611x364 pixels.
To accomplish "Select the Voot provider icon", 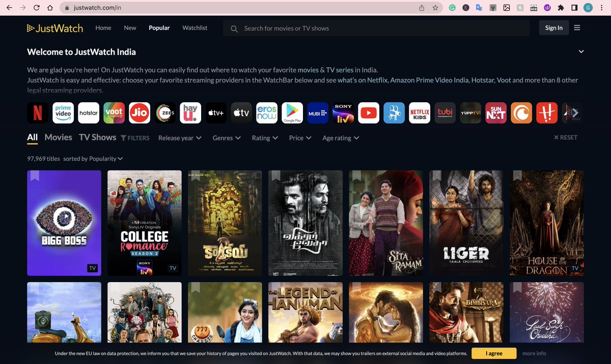I will [x=114, y=113].
